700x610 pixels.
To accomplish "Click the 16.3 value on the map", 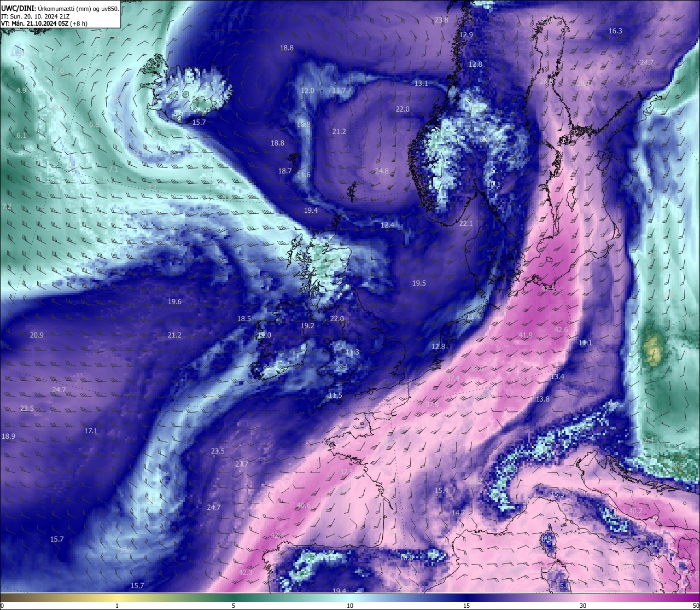I will (615, 31).
